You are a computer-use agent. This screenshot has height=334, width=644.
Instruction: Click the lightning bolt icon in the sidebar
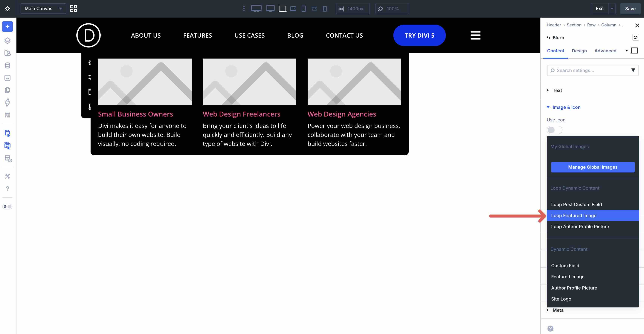[x=7, y=103]
